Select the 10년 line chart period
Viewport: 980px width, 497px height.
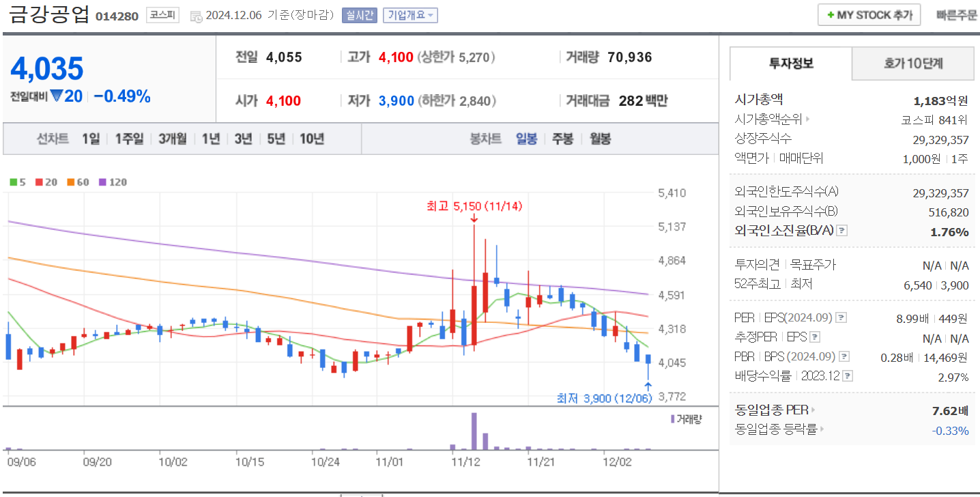point(312,139)
